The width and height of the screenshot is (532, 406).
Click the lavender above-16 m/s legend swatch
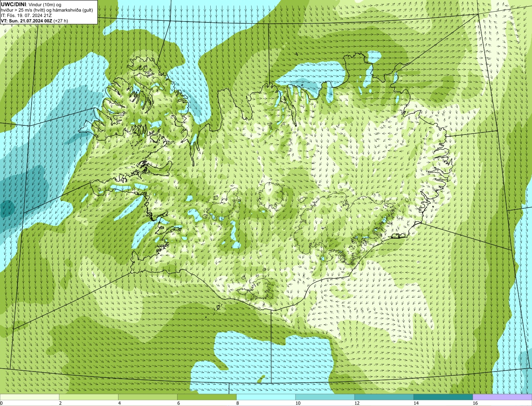tap(502, 397)
